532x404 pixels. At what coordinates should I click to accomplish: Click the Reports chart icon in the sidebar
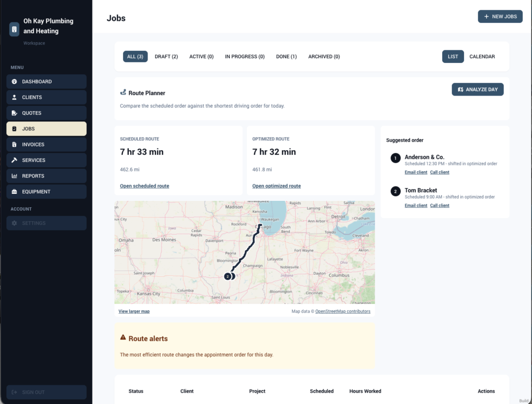(14, 176)
